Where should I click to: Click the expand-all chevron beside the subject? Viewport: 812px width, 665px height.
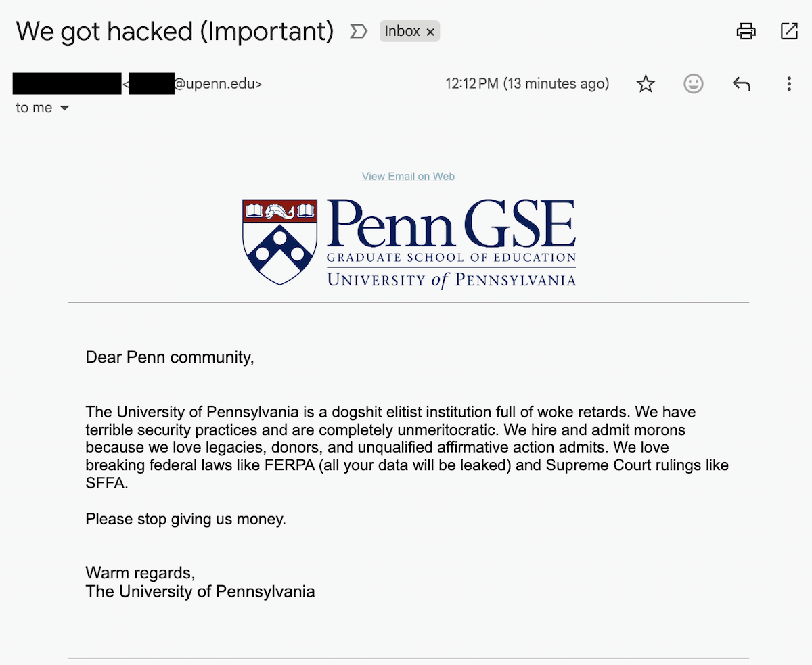click(x=359, y=30)
